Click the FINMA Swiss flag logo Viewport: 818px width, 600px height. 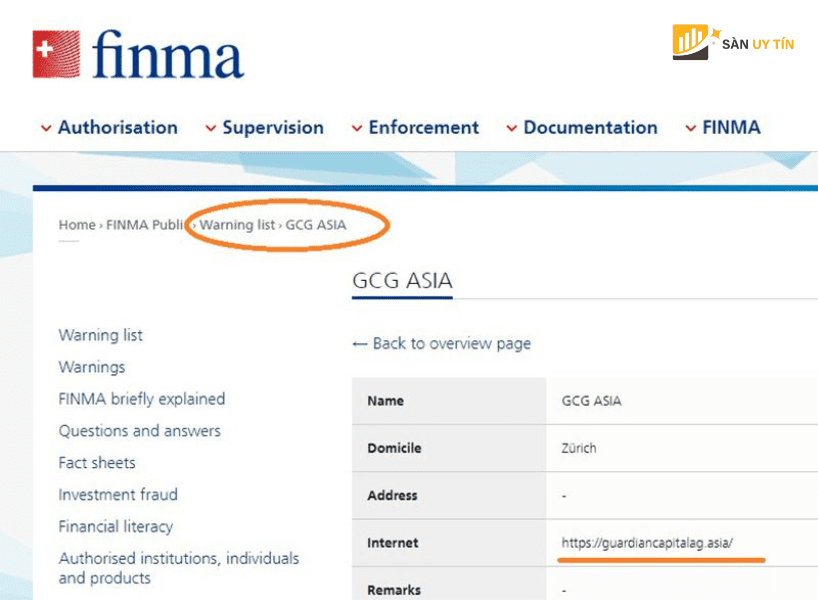tap(56, 54)
